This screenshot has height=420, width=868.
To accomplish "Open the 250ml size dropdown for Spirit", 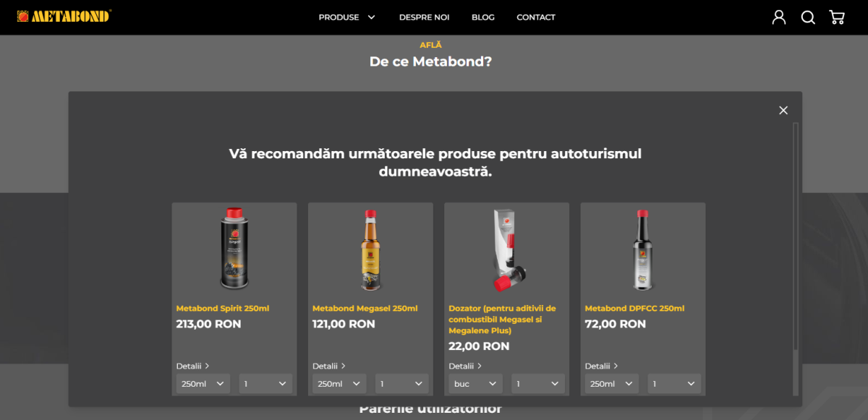I will [x=203, y=384].
